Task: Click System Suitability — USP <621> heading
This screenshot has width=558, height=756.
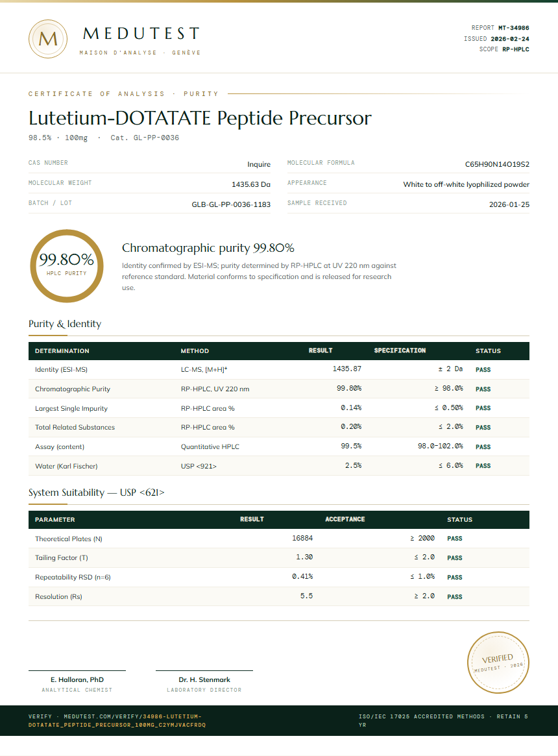Action: click(x=97, y=493)
